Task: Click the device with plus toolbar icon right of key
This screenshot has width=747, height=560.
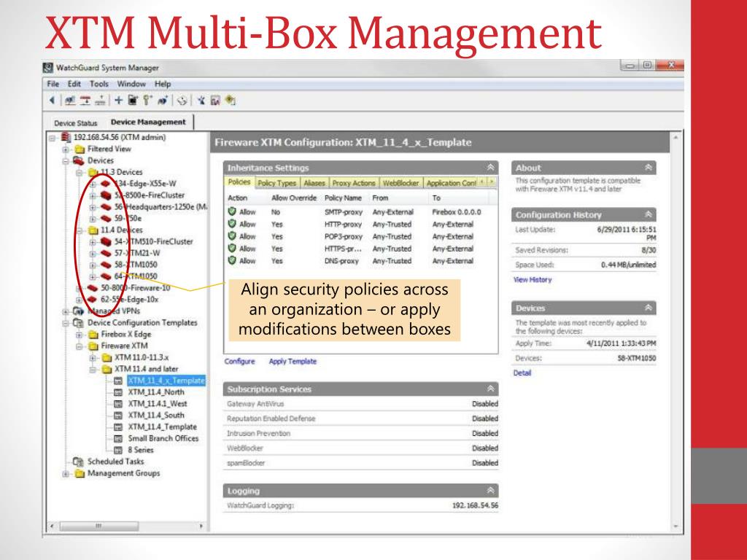Action: [163, 101]
